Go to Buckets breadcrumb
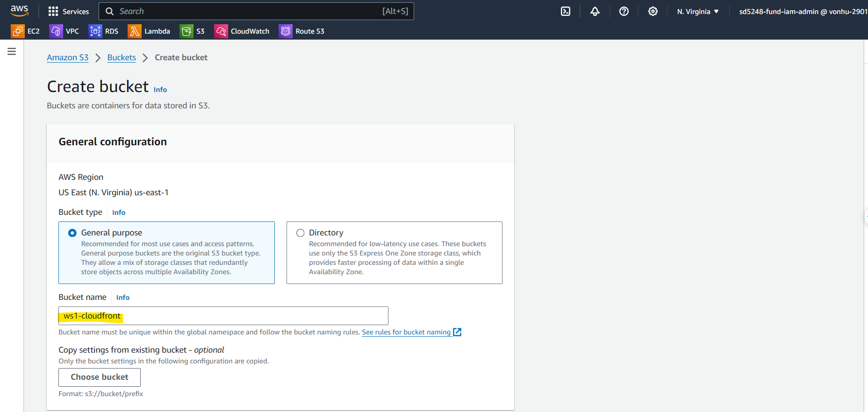Image resolution: width=868 pixels, height=412 pixels. point(122,57)
